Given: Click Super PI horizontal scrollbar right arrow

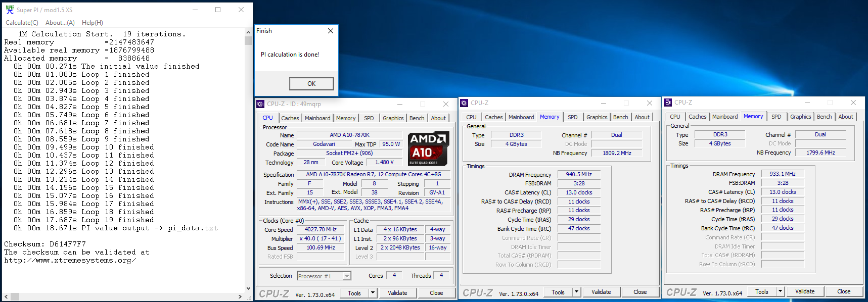Looking at the screenshot, I should pyautogui.click(x=240, y=296).
